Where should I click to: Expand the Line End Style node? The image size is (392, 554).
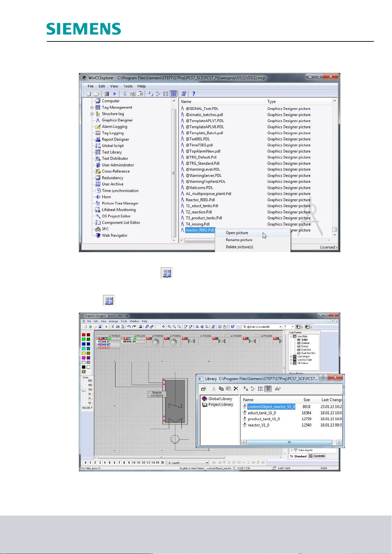[x=291, y=360]
